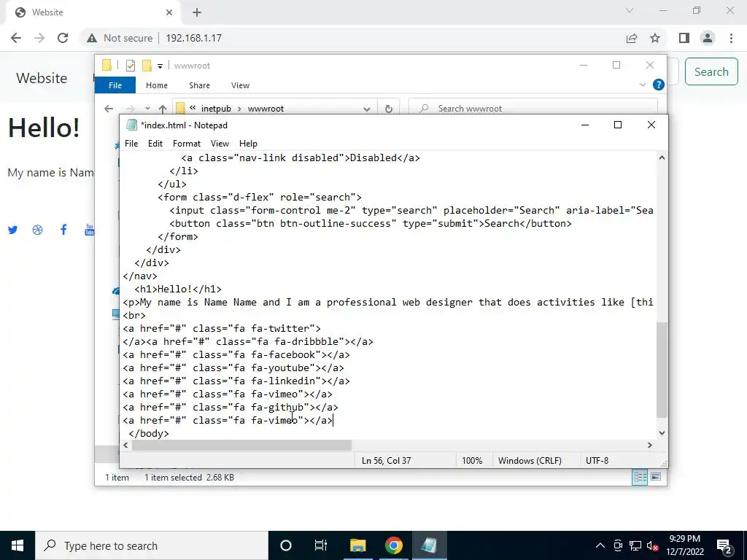Open the Chrome profile avatar
This screenshot has height=560, width=747.
(x=708, y=38)
